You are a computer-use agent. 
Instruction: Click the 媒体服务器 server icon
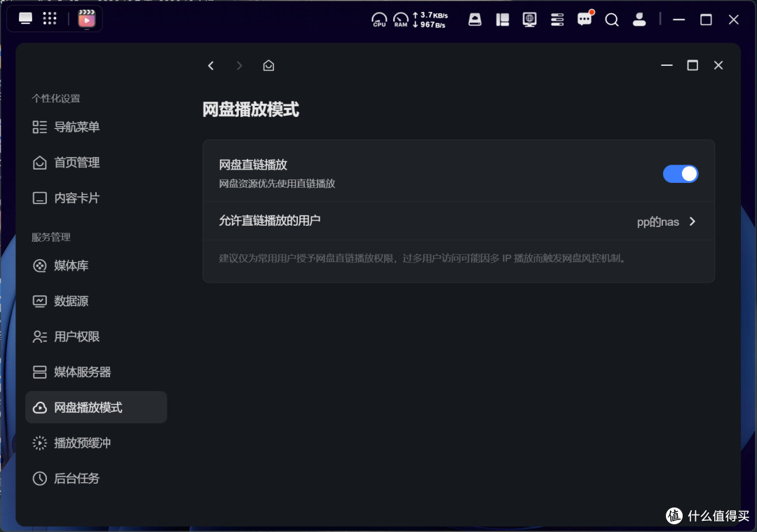point(39,372)
